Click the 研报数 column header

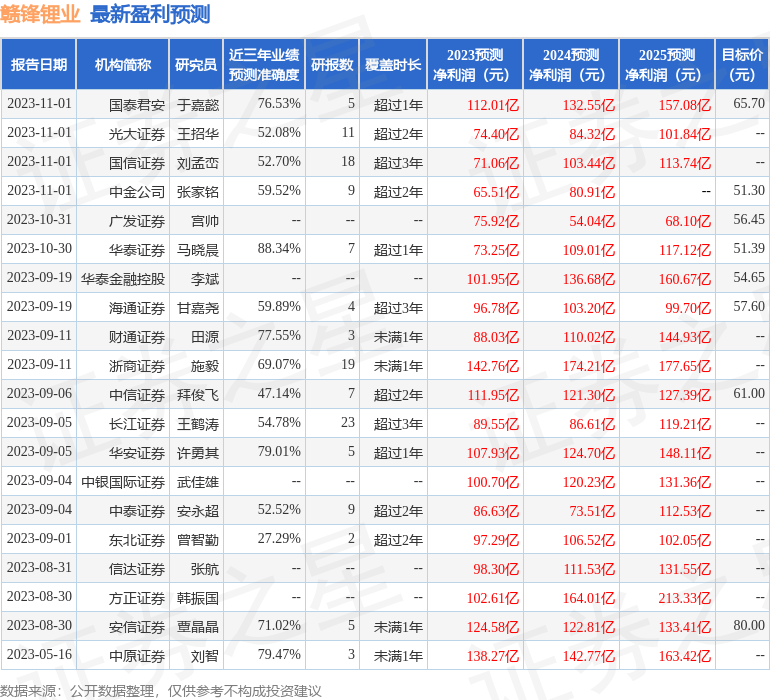pyautogui.click(x=332, y=64)
